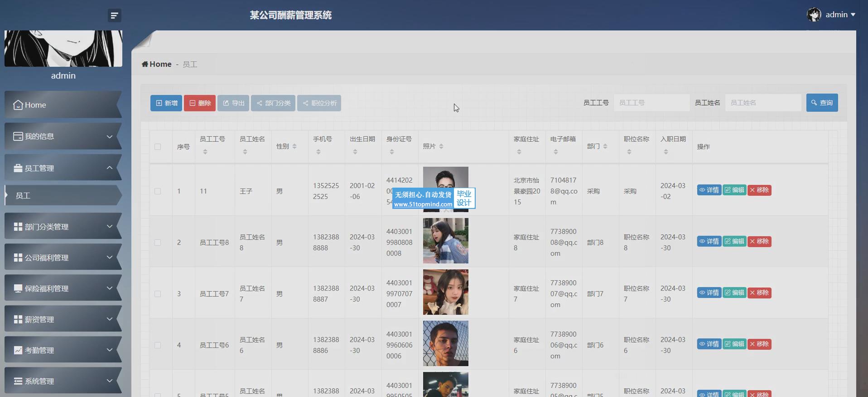Sort by 电子邮箱 column arrows
The height and width of the screenshot is (397, 868).
click(556, 152)
